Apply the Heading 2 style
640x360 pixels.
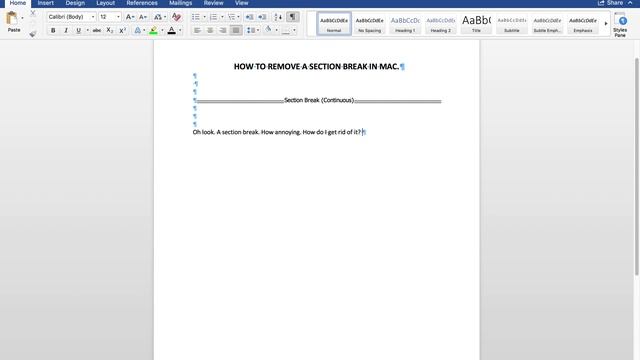pyautogui.click(x=441, y=24)
